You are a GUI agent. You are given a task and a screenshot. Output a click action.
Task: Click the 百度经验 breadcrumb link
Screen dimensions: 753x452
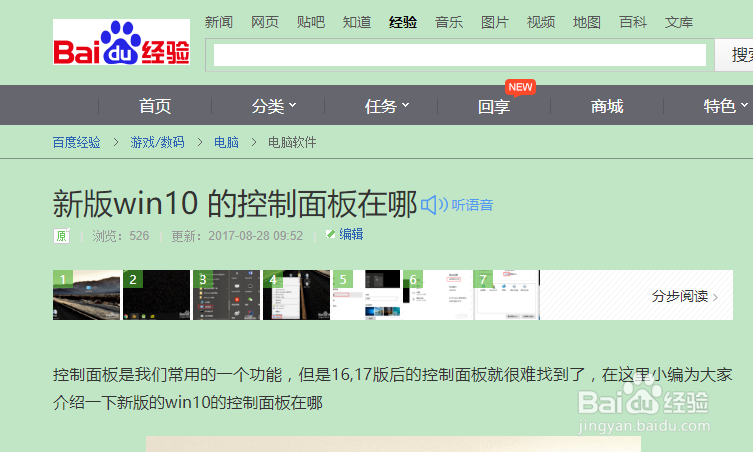tap(76, 142)
